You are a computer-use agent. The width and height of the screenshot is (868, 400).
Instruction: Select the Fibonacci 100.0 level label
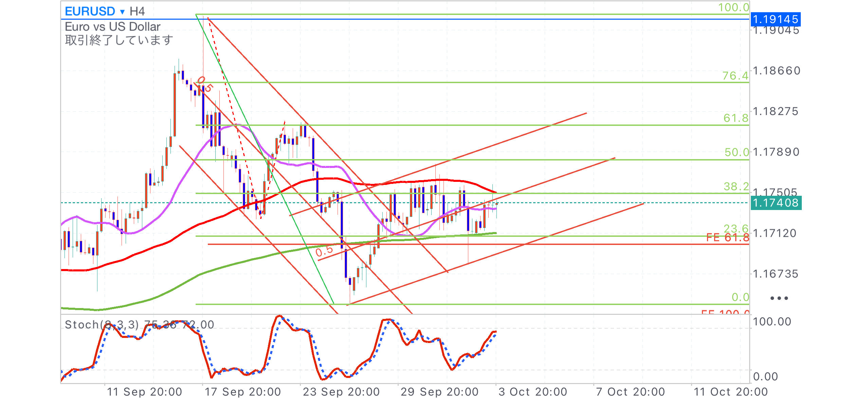733,7
